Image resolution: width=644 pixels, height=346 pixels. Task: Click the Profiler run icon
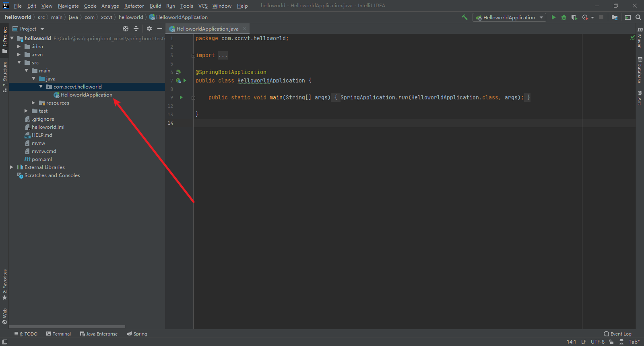tap(585, 17)
